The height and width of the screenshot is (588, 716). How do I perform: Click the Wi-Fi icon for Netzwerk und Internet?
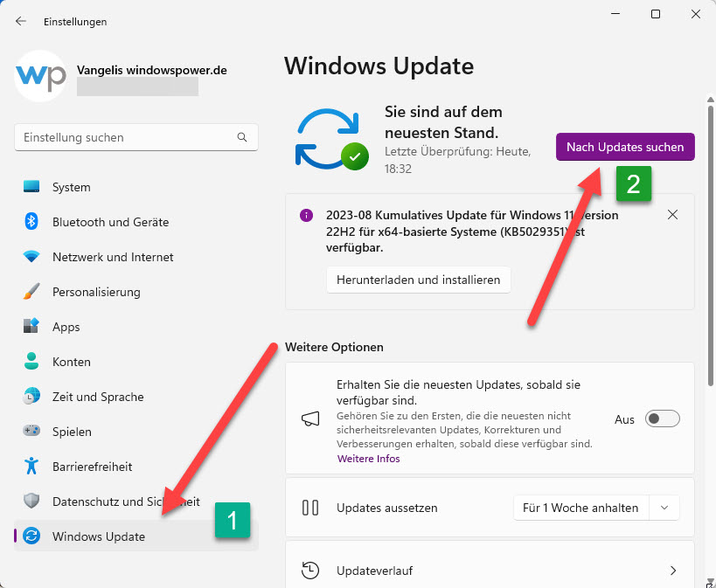click(x=31, y=257)
